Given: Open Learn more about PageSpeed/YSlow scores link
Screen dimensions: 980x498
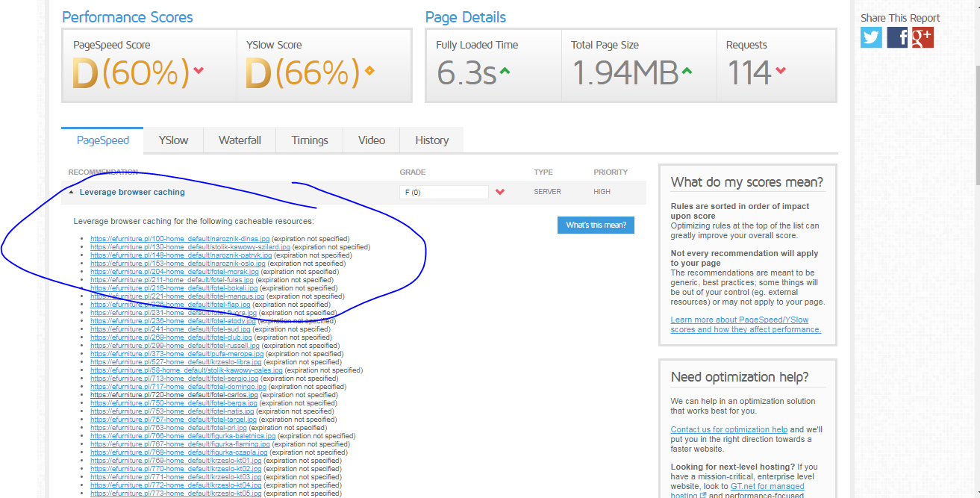Looking at the screenshot, I should point(746,325).
